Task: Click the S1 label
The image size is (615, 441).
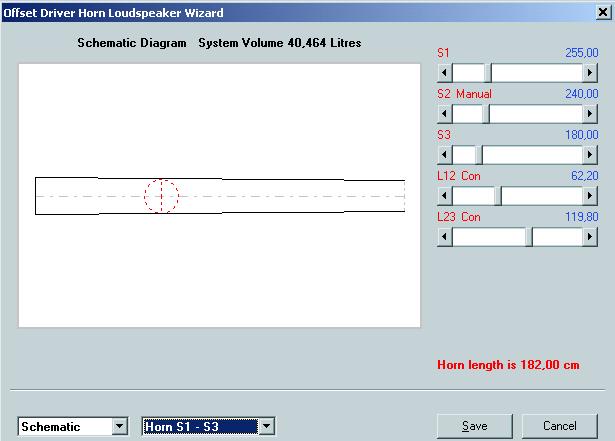Action: 443,53
